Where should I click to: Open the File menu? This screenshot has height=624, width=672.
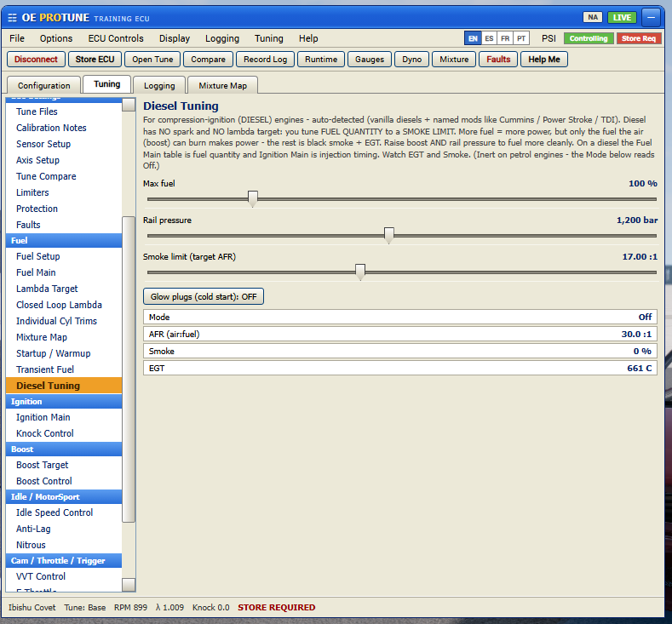tap(17, 38)
